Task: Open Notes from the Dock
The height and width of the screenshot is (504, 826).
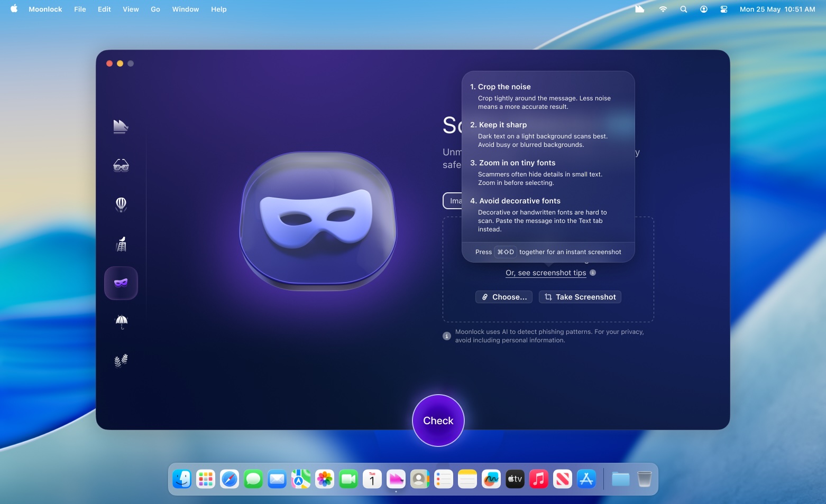Action: click(467, 479)
